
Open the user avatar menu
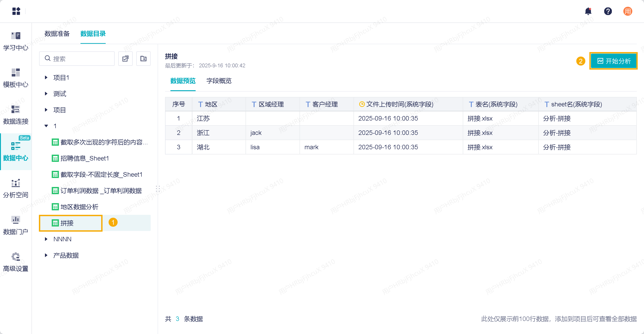click(x=628, y=11)
